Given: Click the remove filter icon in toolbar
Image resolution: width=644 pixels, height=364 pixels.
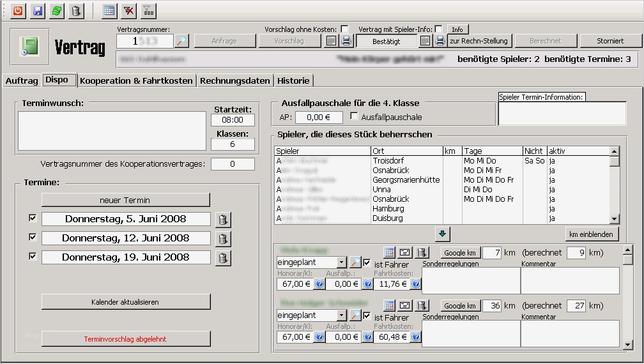Looking at the screenshot, I should [128, 10].
